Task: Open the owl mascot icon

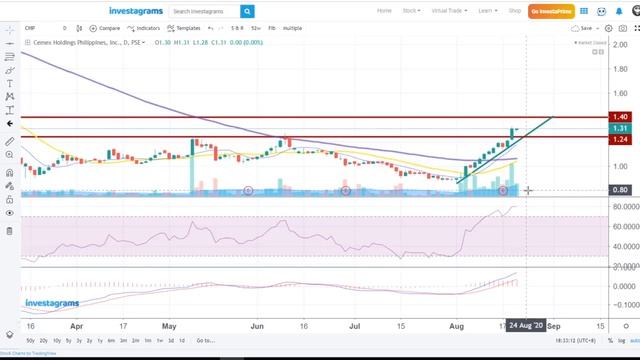Action: tap(601, 11)
